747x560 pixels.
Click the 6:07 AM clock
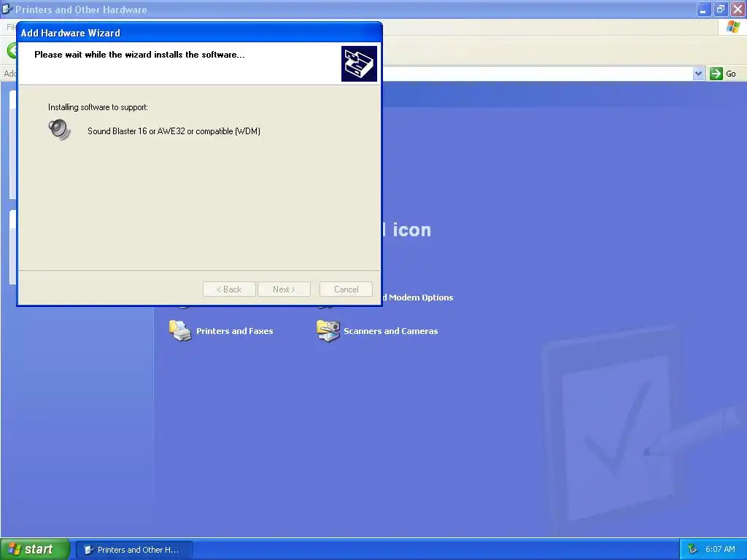point(720,549)
